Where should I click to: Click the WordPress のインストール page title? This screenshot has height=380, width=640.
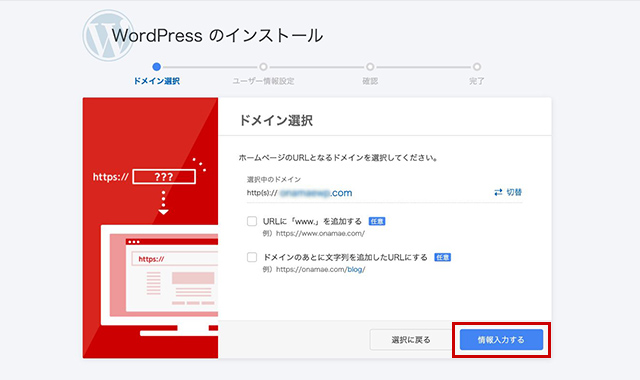pyautogui.click(x=218, y=36)
